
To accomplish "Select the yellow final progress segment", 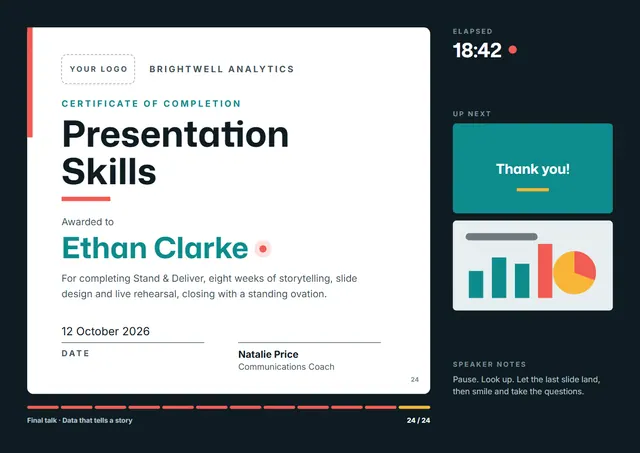I will [x=414, y=407].
